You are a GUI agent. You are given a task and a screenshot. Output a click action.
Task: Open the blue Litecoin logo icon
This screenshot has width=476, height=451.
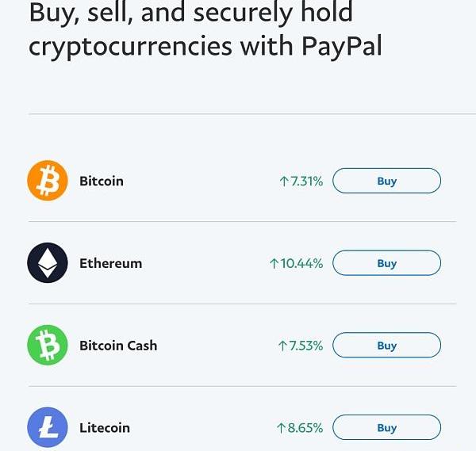[x=48, y=427]
